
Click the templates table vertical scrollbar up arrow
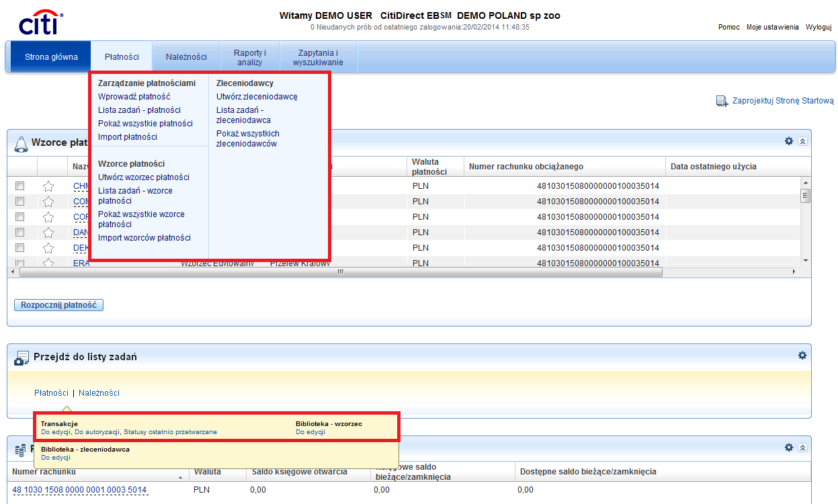[806, 182]
